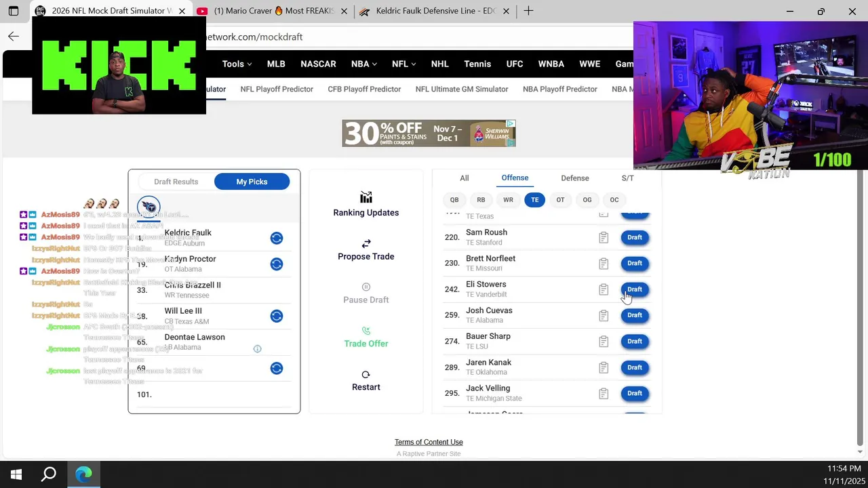Viewport: 868px width, 488px height.
Task: Click the Tennessee Titans team logo
Action: 149,207
